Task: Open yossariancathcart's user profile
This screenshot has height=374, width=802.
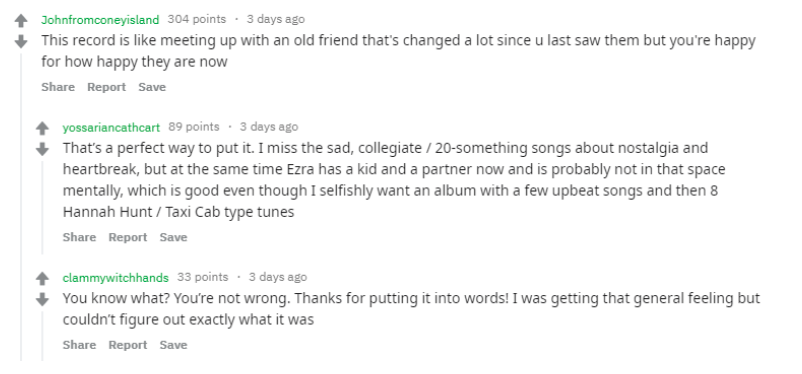Action: 111,127
